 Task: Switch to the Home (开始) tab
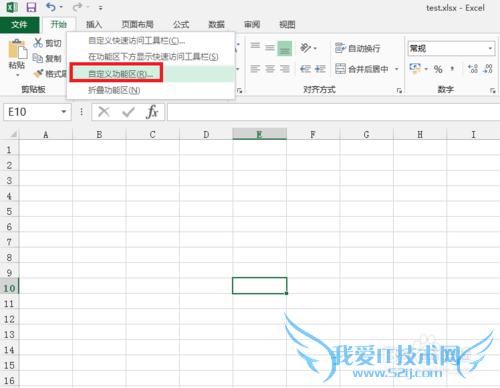58,24
